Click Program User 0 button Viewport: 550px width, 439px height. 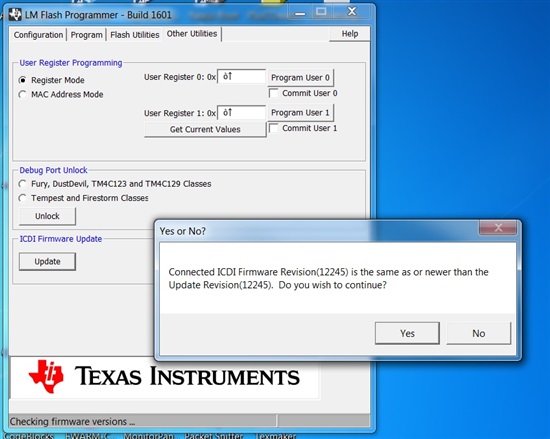tap(301, 77)
